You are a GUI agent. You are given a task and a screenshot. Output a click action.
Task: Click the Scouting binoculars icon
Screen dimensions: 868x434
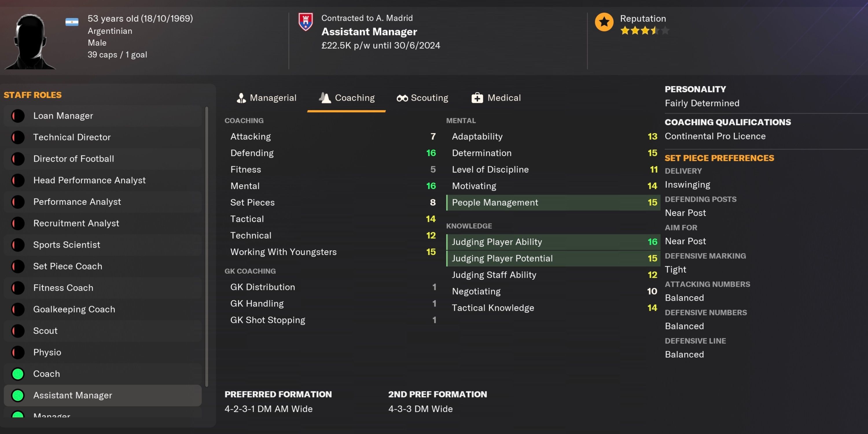click(x=402, y=98)
